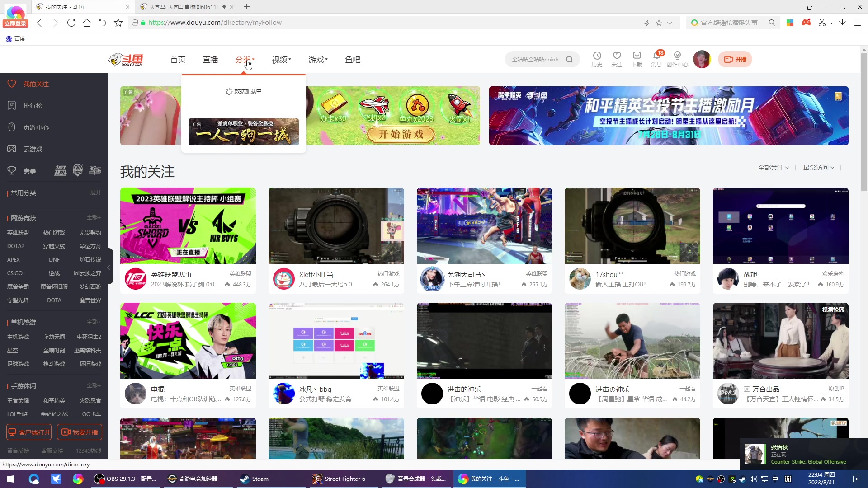Image resolution: width=868 pixels, height=488 pixels.
Task: Expand the 全部关注 filter dropdown
Action: [774, 168]
